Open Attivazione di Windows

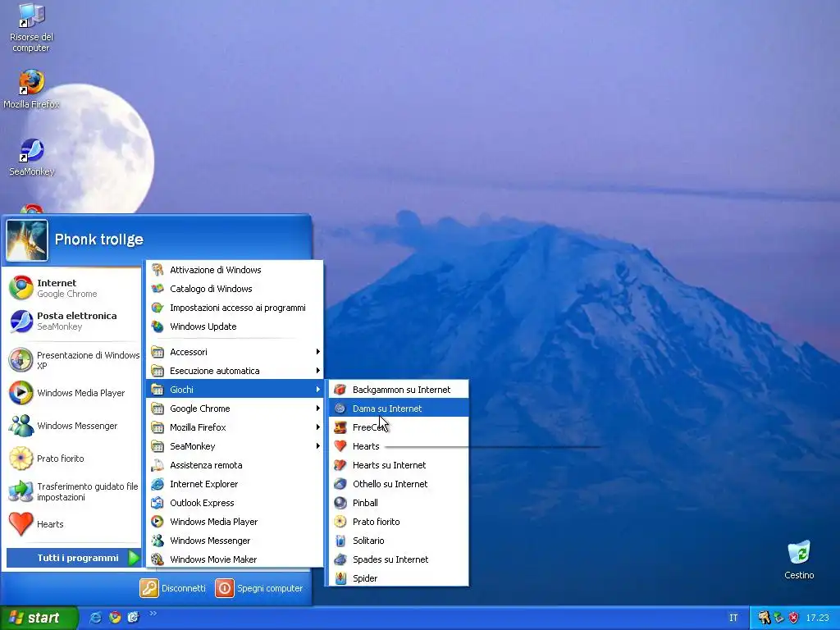point(235,270)
